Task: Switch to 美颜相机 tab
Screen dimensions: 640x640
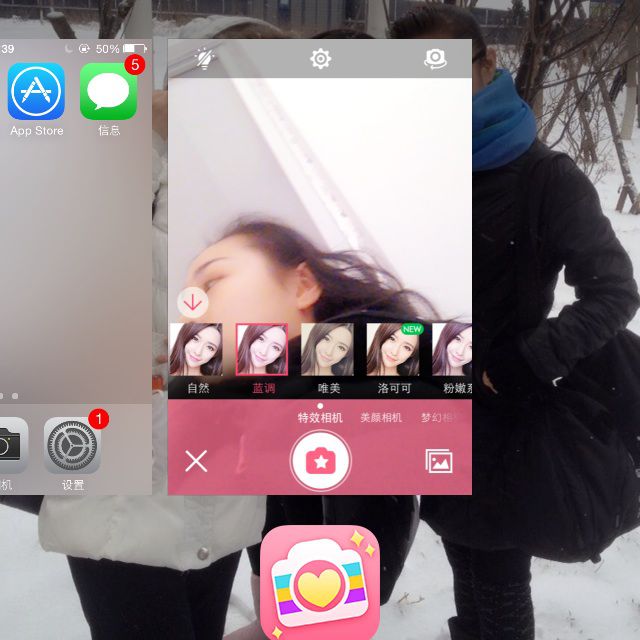Action: coord(381,418)
